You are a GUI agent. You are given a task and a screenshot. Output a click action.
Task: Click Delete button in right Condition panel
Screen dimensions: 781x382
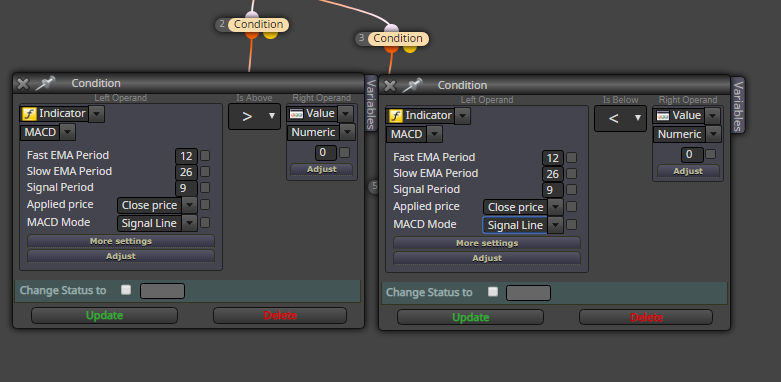click(646, 318)
